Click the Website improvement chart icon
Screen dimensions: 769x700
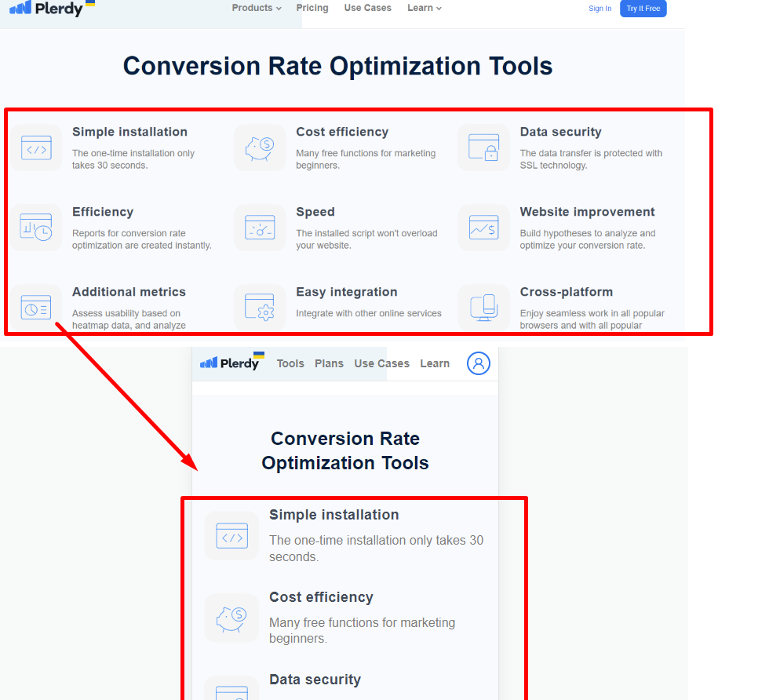484,228
